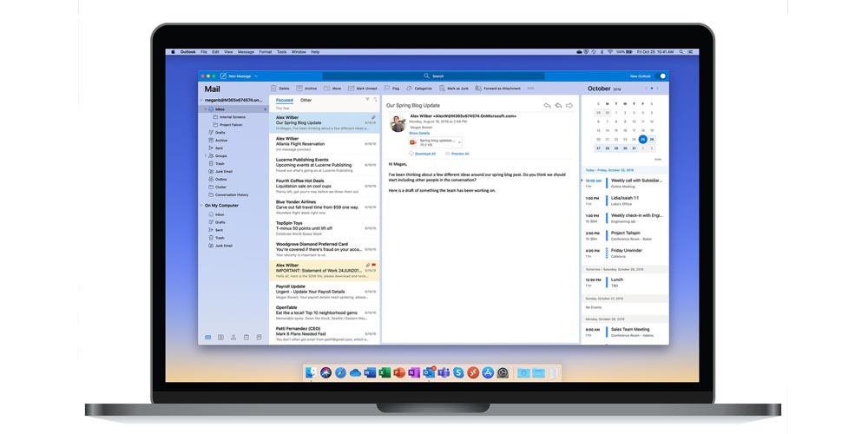Switch to the Other tab
Screen dimensions: 868x434
(x=306, y=100)
